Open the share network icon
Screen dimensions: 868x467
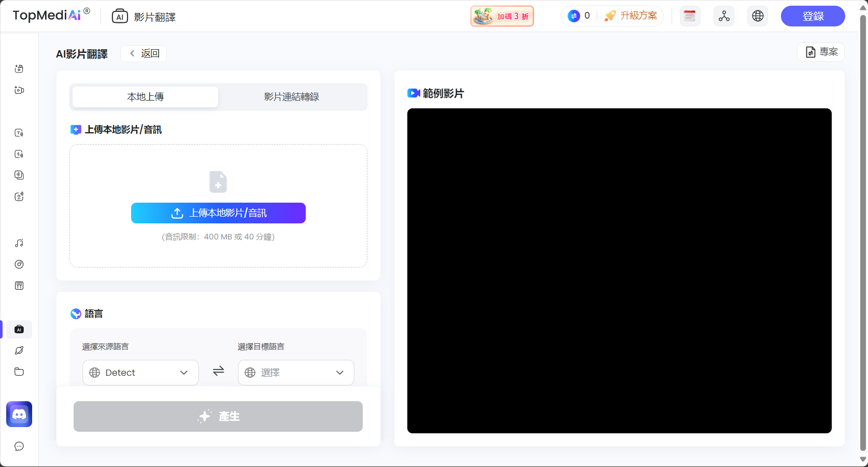724,16
